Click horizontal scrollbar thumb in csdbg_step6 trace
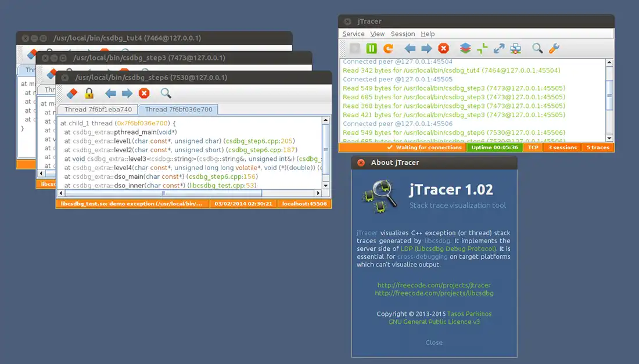 (163, 193)
